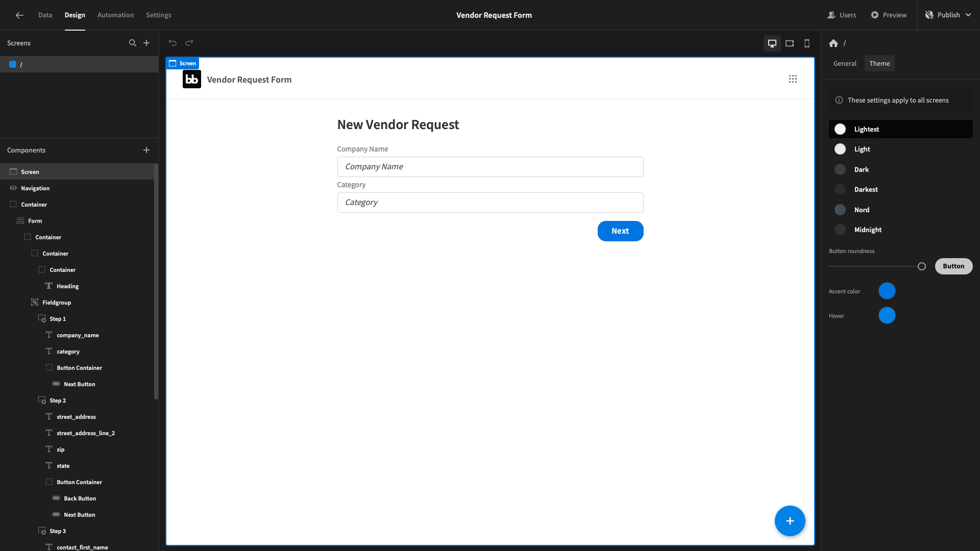Click the bb logo in preview

click(192, 79)
